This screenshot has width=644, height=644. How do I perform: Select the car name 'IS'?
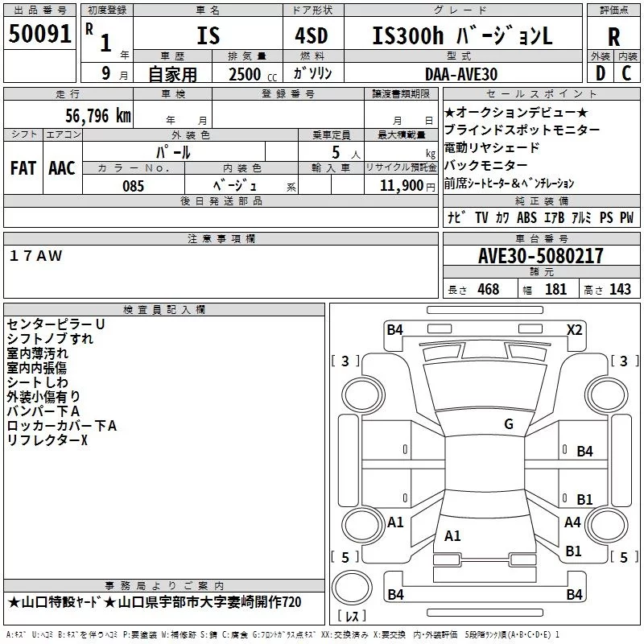[208, 35]
